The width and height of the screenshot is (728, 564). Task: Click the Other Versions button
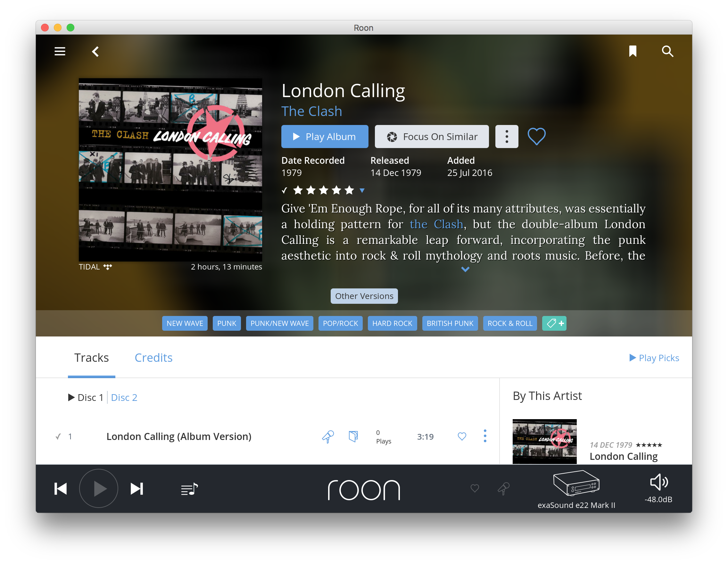point(364,296)
